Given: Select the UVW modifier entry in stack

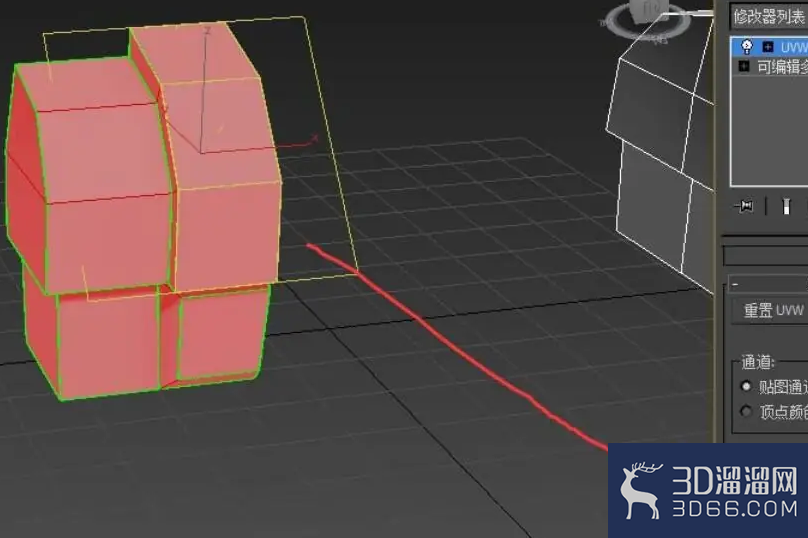Looking at the screenshot, I should coord(770,47).
